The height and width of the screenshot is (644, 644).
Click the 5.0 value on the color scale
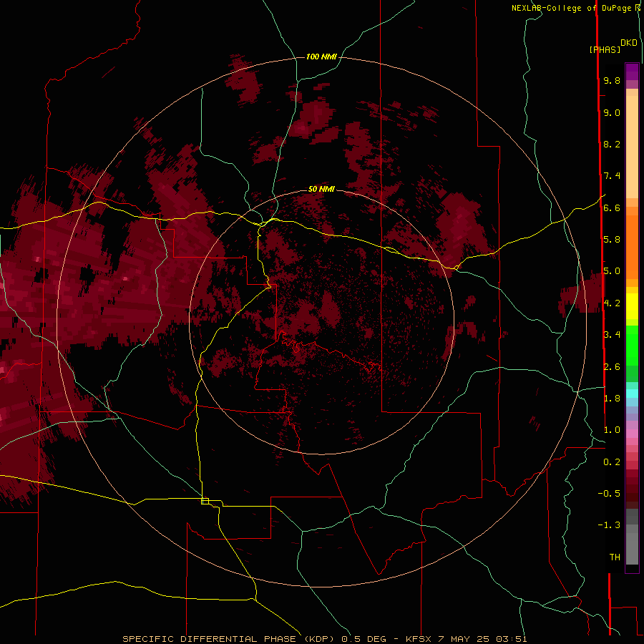pyautogui.click(x=612, y=271)
